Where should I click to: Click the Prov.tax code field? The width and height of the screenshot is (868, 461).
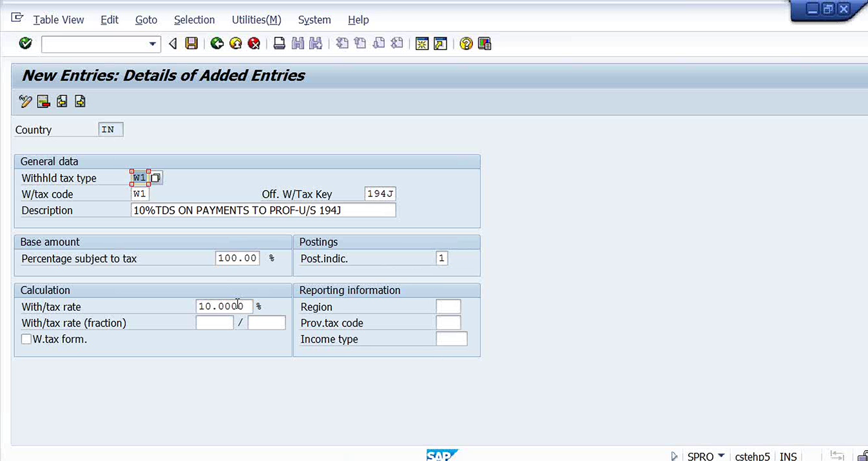pos(448,323)
